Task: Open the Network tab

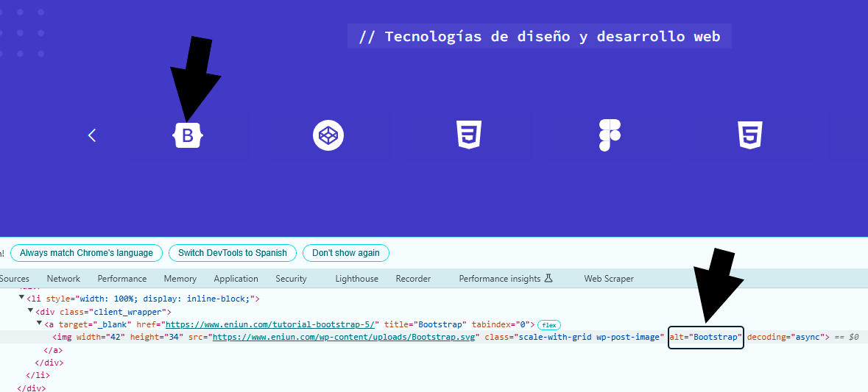Action: (63, 279)
